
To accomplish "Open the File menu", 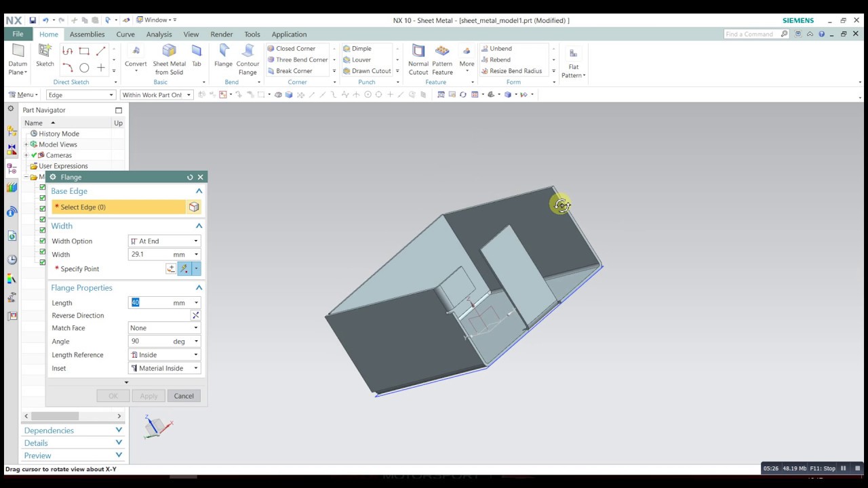I will coord(18,34).
